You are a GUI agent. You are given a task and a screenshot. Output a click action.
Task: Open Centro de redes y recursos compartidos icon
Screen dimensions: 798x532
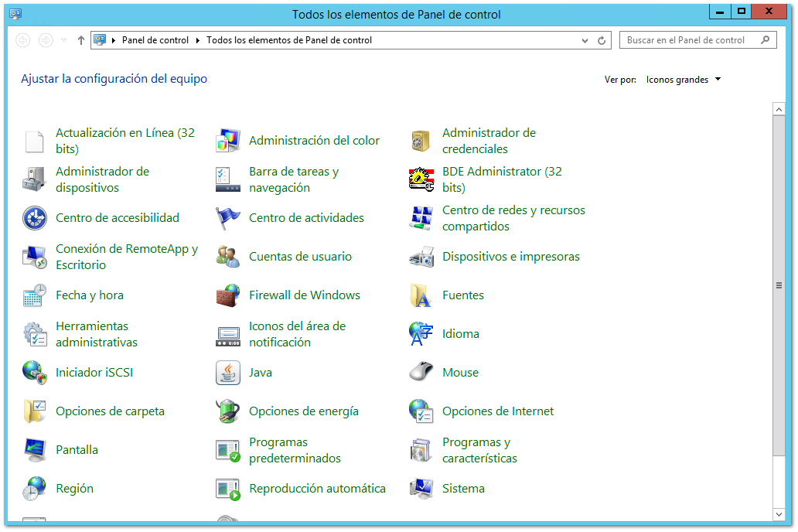coord(421,218)
